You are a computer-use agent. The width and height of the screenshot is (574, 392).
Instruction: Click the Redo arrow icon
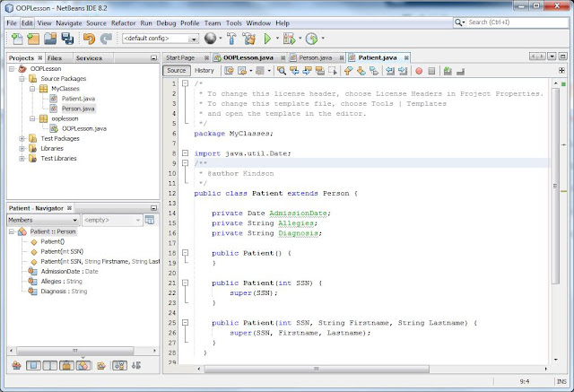click(106, 39)
